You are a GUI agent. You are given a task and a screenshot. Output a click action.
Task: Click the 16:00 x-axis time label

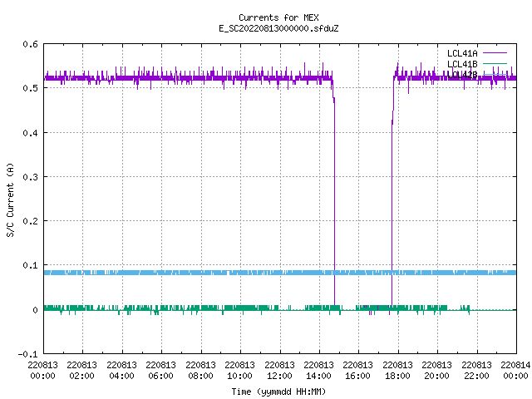click(358, 376)
